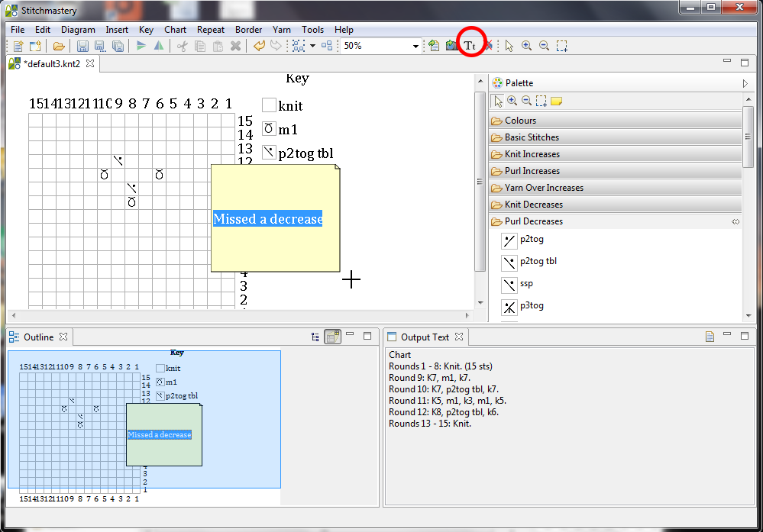This screenshot has width=763, height=532.
Task: Click the Open folder toolbar icon
Action: point(59,46)
